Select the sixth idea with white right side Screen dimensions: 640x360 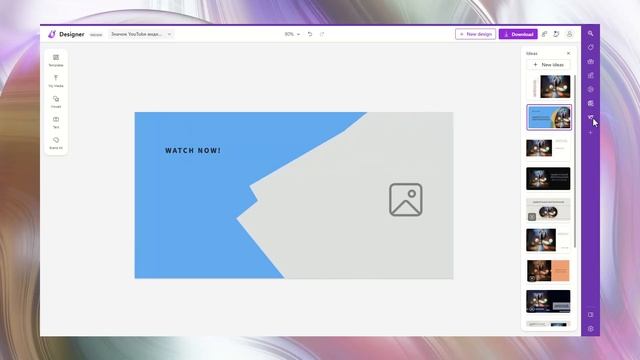548,240
